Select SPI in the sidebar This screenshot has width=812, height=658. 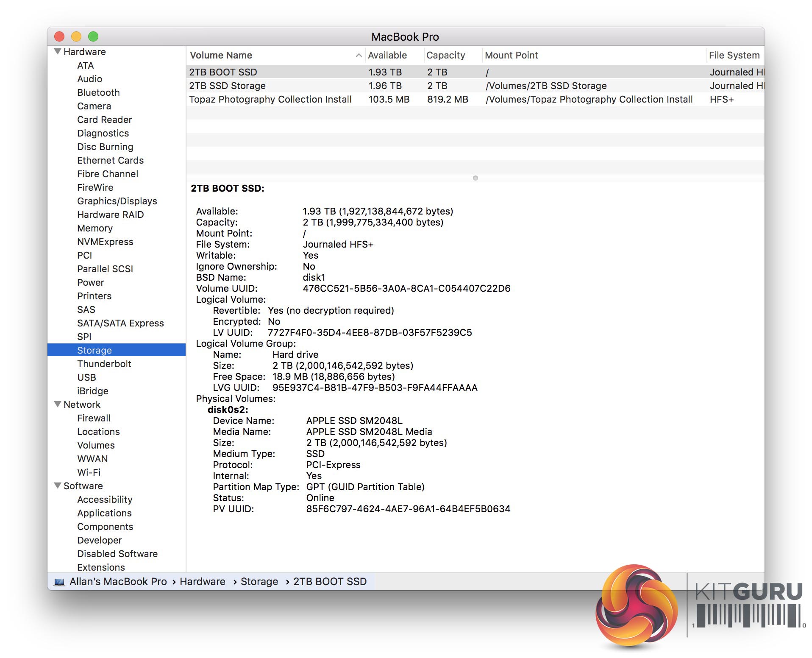coord(84,337)
